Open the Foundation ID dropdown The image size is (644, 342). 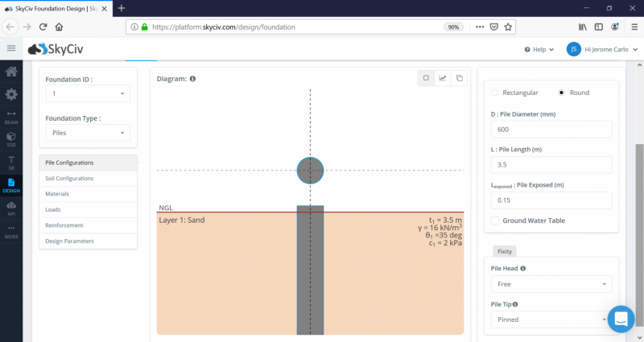pyautogui.click(x=88, y=93)
